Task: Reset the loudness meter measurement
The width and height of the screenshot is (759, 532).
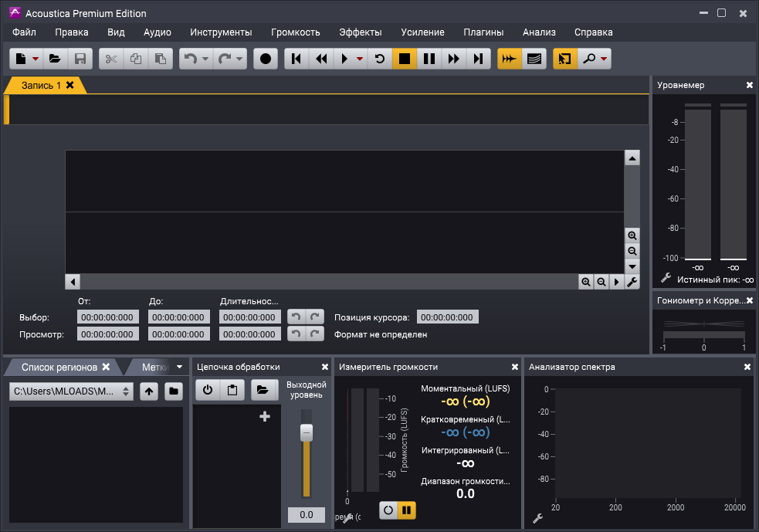Action: (388, 510)
